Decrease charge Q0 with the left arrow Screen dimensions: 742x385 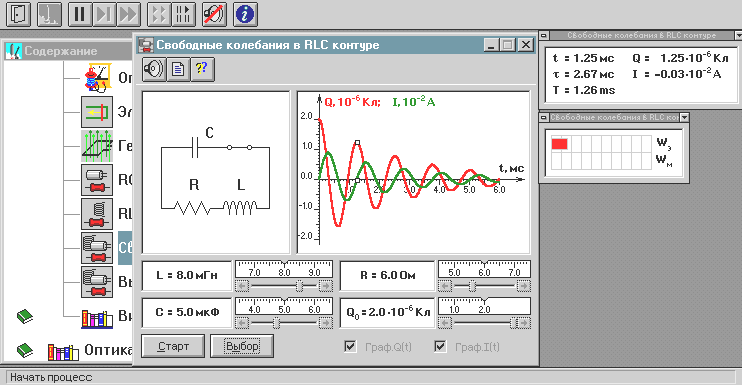pos(445,323)
